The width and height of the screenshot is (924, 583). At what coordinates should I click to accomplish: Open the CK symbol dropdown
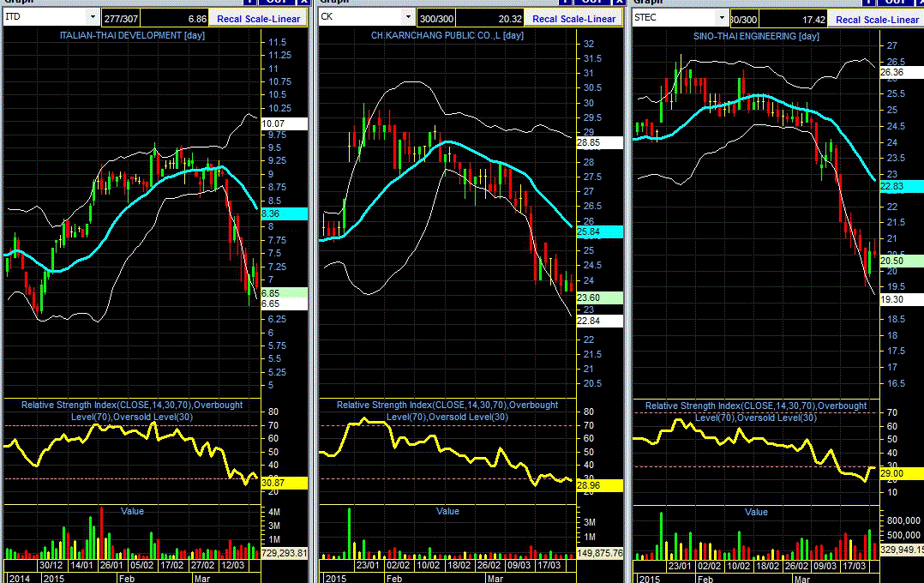point(408,17)
